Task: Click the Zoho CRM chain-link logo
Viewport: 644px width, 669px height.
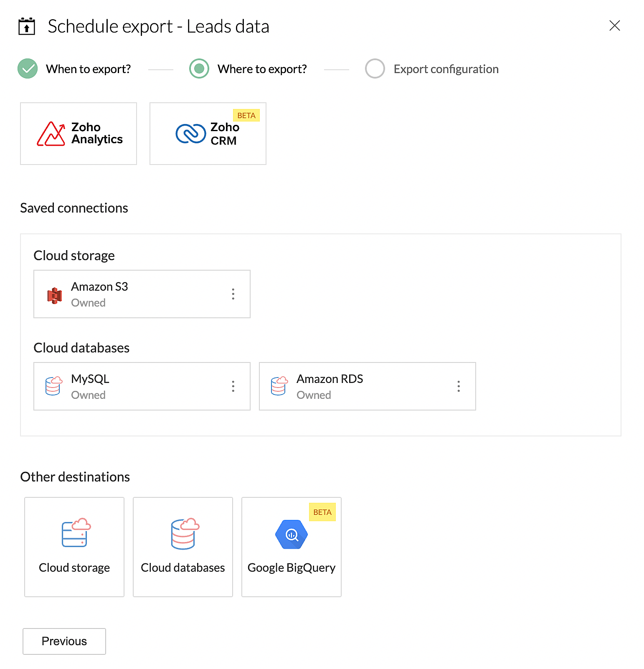Action: (191, 134)
